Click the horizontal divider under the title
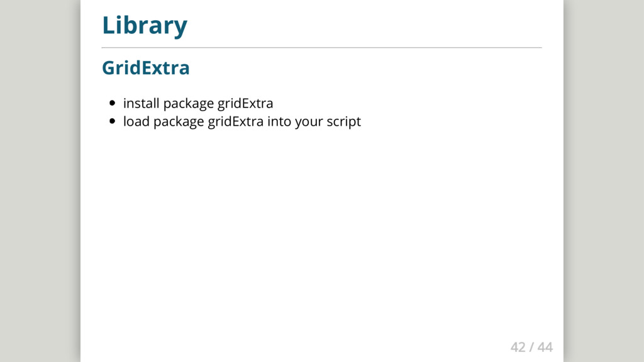Viewport: 644px width, 362px height. (x=321, y=48)
